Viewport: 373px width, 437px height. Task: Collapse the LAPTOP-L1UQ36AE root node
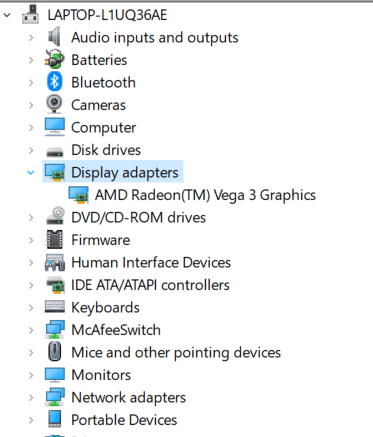[7, 15]
